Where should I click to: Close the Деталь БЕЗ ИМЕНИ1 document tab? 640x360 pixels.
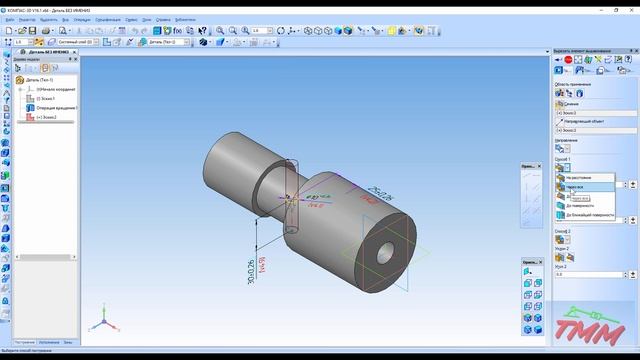click(x=74, y=52)
